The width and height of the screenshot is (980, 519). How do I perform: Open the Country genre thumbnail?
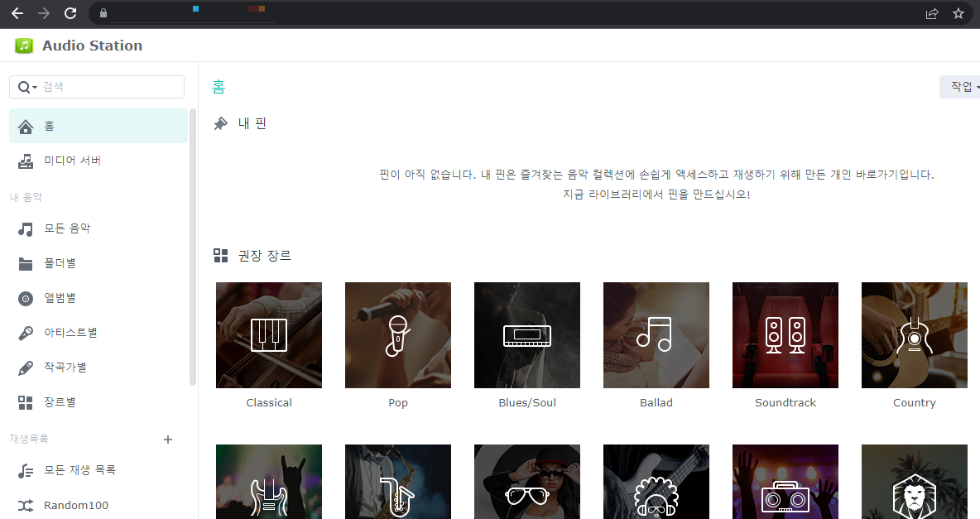(x=915, y=335)
